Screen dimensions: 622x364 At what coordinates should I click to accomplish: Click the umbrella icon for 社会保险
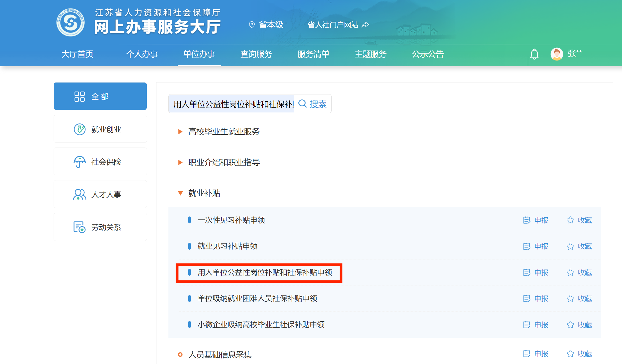(x=80, y=162)
